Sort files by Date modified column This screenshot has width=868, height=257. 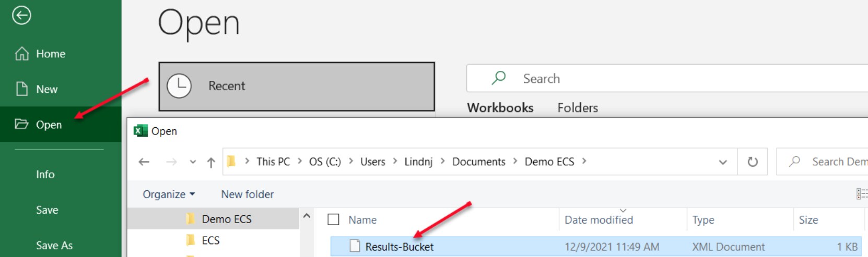(x=599, y=220)
